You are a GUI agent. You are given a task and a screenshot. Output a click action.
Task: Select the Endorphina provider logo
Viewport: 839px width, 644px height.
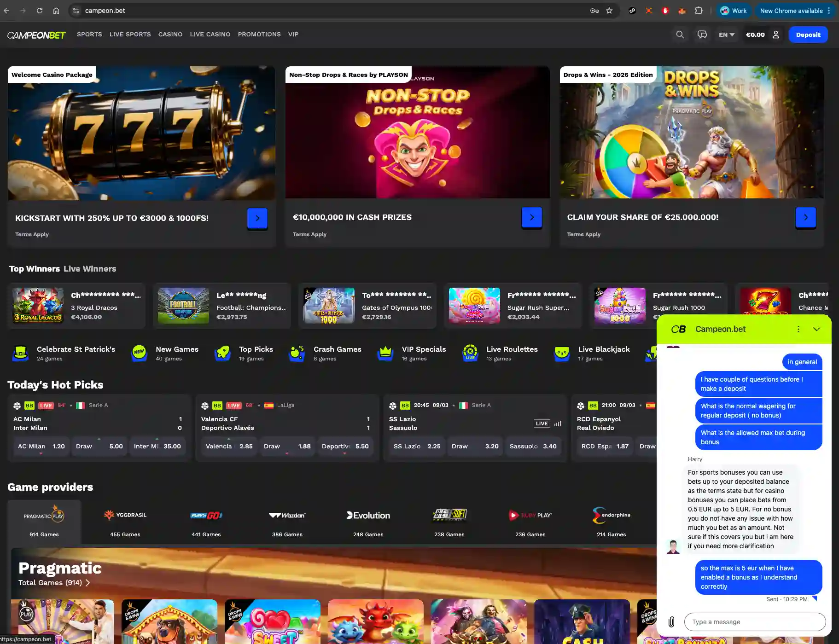coord(612,515)
